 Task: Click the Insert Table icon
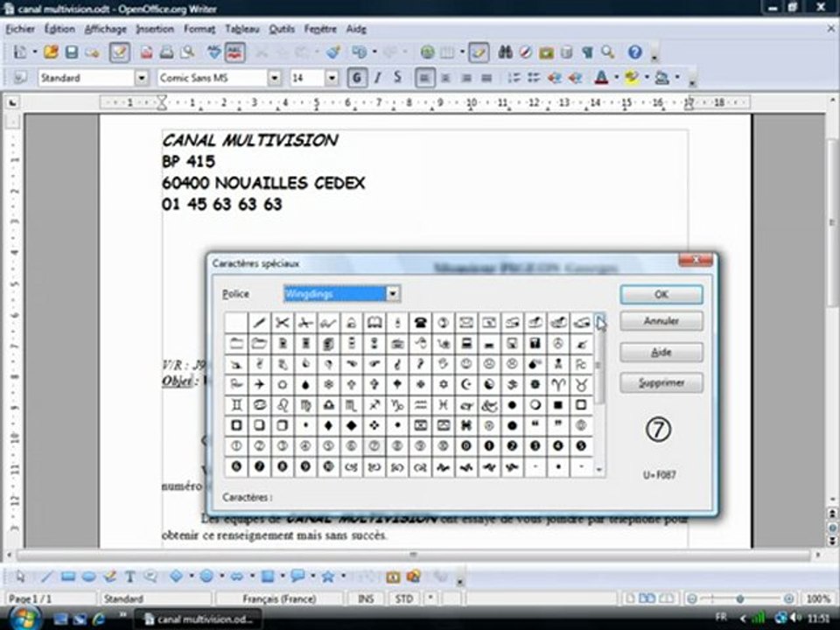(x=447, y=52)
